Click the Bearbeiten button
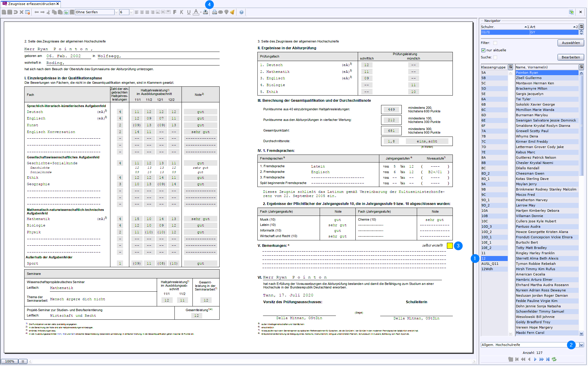Image resolution: width=588 pixels, height=366 pixels. click(x=571, y=57)
